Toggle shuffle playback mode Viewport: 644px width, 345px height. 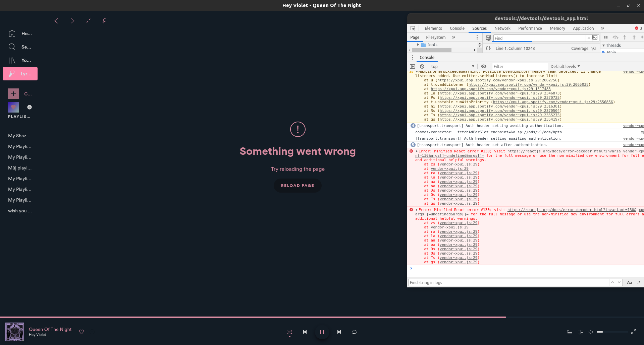(290, 332)
